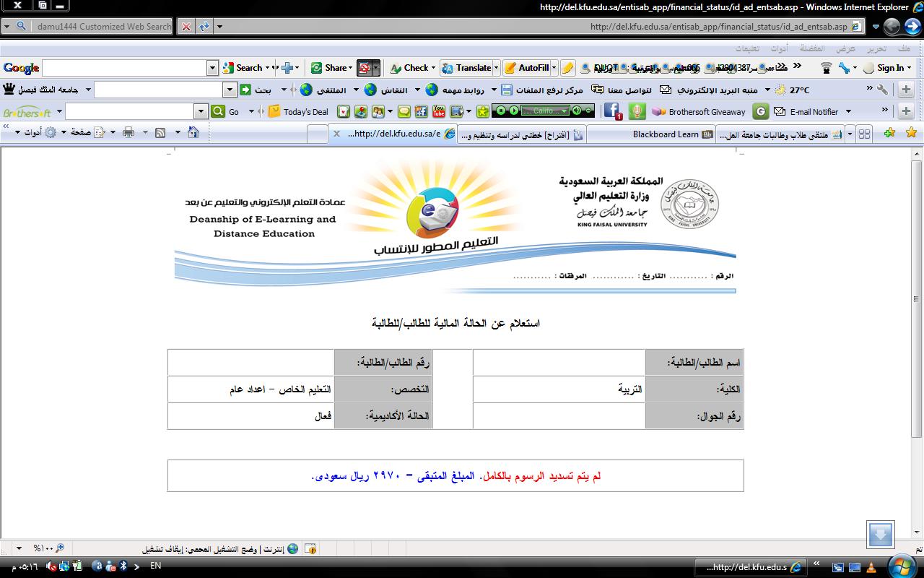924x578 pixels.
Task: Click لتواصل معنا toolbar link
Action: 621,90
